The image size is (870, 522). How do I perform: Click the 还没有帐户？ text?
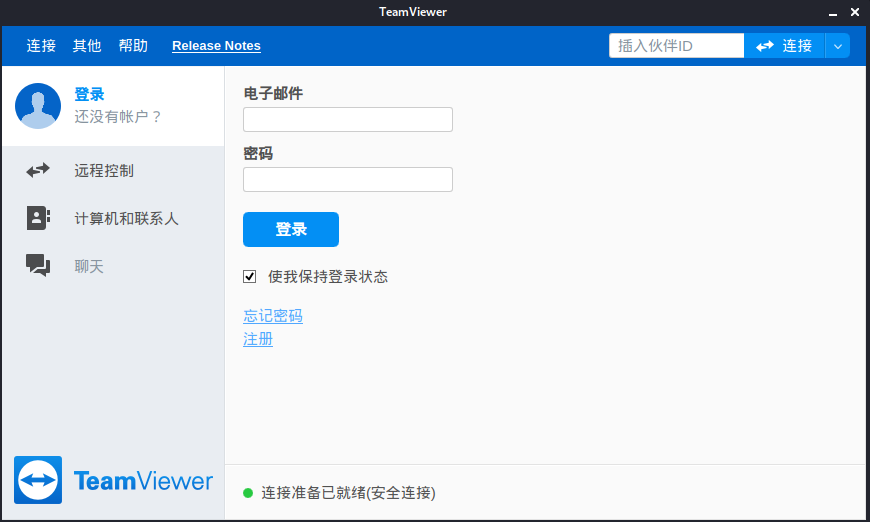[x=118, y=116]
